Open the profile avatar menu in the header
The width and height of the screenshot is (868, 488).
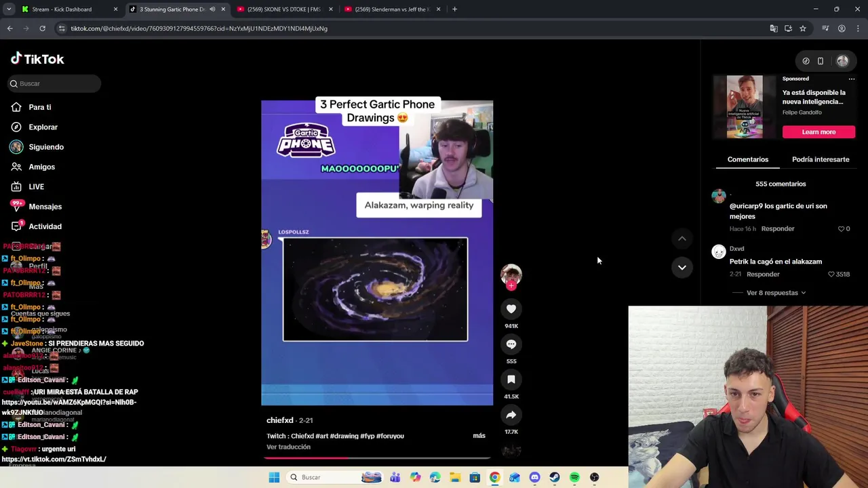pos(842,61)
